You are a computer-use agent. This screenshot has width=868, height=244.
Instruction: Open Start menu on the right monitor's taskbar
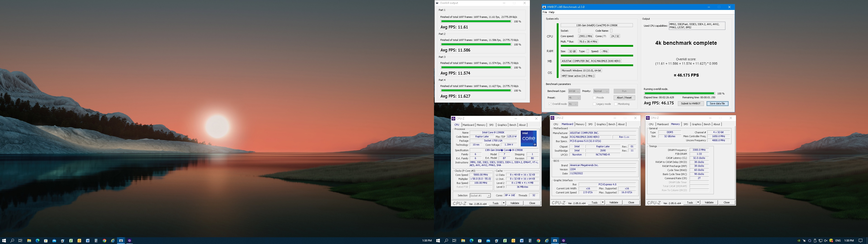pos(438,241)
